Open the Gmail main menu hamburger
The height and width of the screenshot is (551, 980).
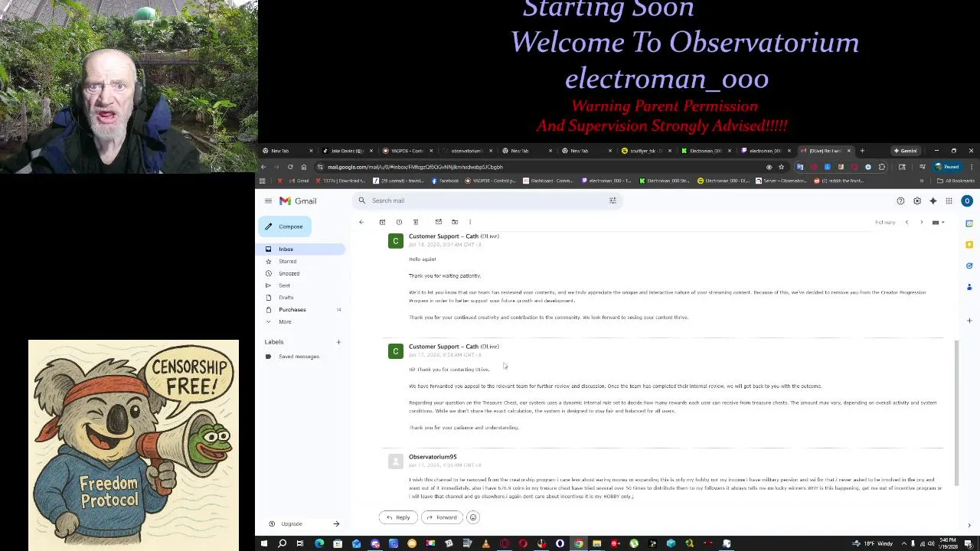tap(268, 201)
